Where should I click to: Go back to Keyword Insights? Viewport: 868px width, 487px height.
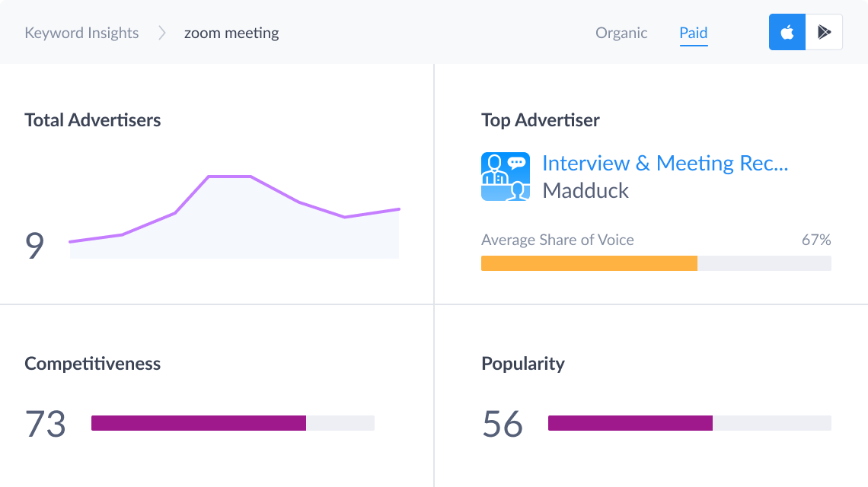81,33
